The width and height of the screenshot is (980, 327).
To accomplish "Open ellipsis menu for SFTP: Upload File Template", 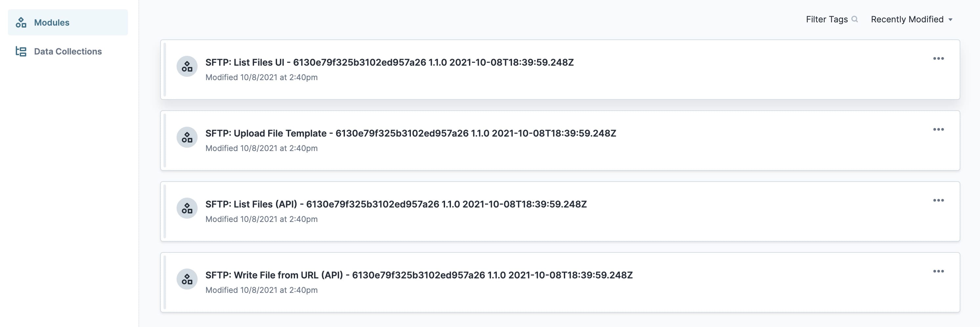I will pos(938,129).
